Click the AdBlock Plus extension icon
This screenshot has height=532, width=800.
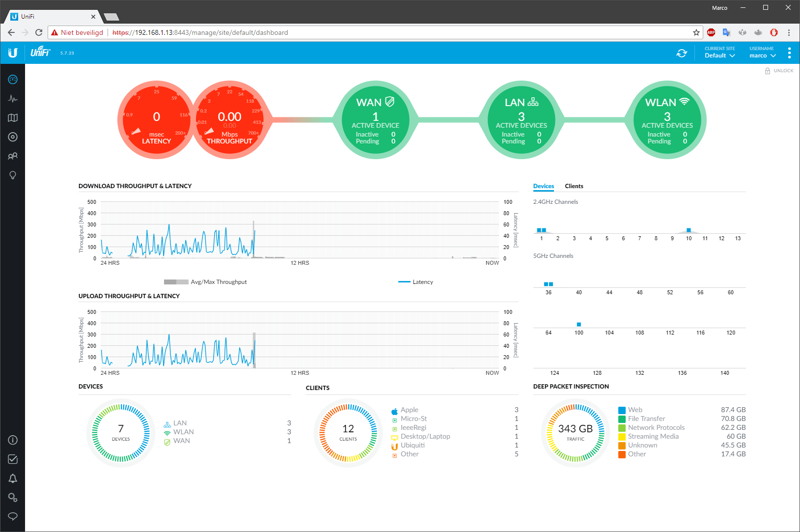point(711,32)
